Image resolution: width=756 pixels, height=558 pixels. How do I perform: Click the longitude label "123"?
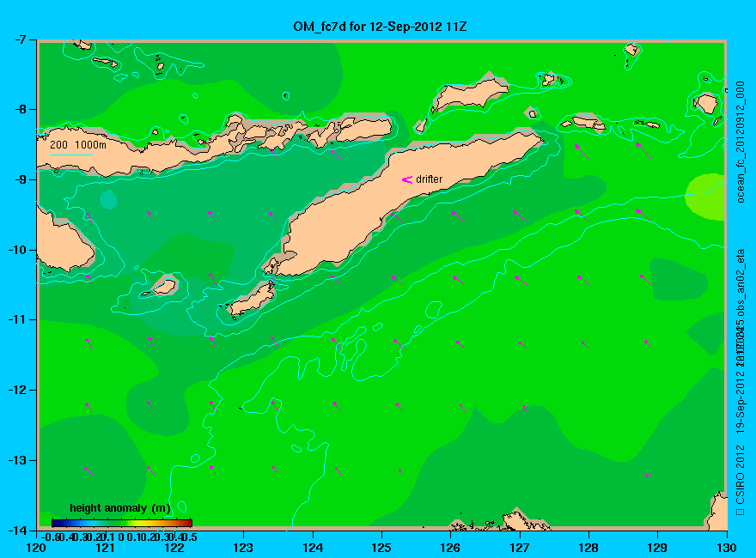[x=243, y=548]
